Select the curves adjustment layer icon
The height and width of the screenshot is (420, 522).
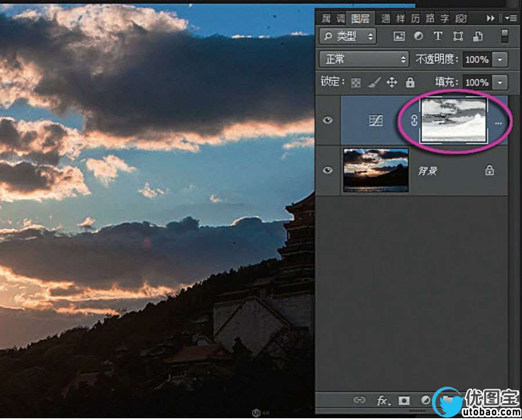(x=376, y=120)
